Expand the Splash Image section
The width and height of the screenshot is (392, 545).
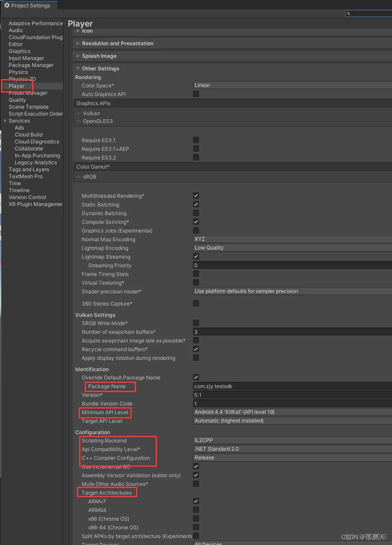78,56
